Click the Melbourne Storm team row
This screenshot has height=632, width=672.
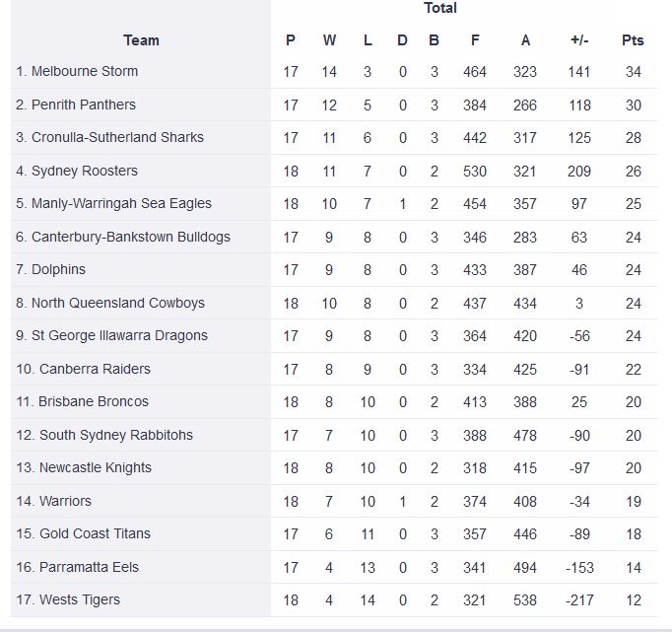click(x=334, y=72)
